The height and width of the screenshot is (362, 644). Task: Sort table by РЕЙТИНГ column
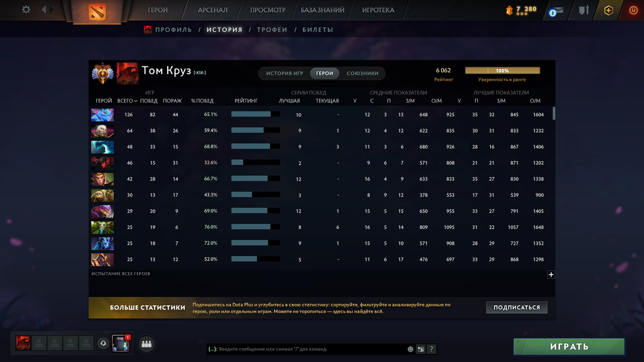tap(246, 101)
